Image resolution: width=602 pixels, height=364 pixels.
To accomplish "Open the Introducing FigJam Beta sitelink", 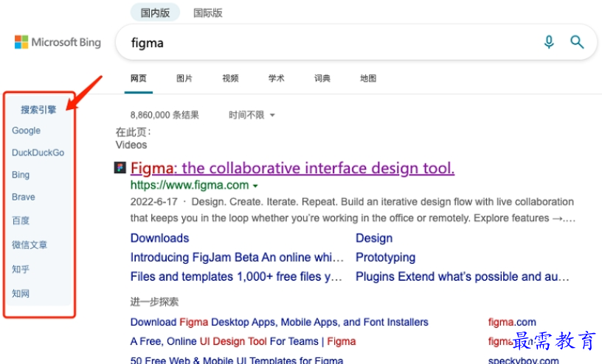I will click(237, 257).
